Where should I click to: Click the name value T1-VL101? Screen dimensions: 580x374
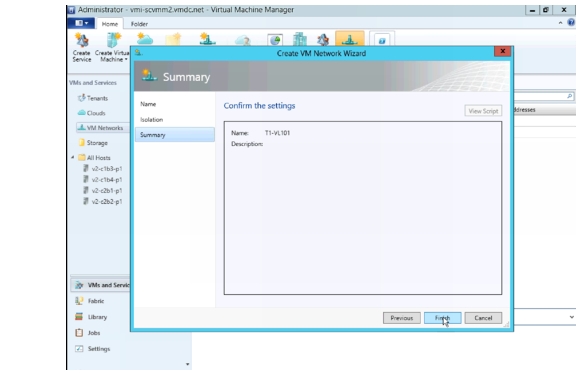pos(277,133)
